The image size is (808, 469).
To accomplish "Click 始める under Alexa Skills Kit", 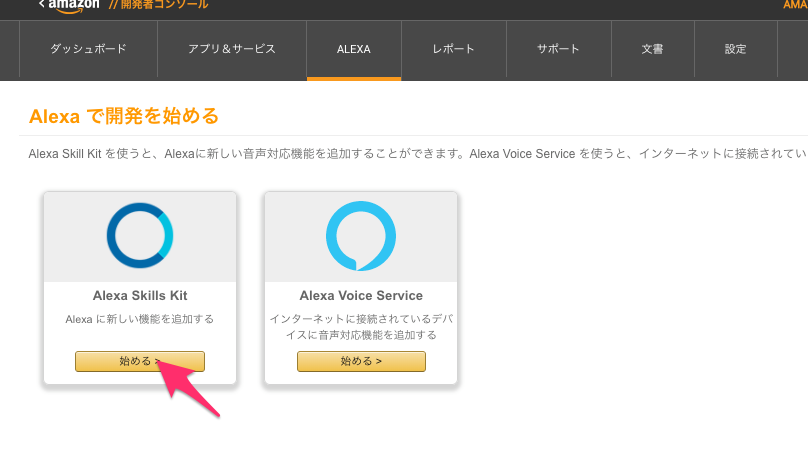I will pos(140,361).
